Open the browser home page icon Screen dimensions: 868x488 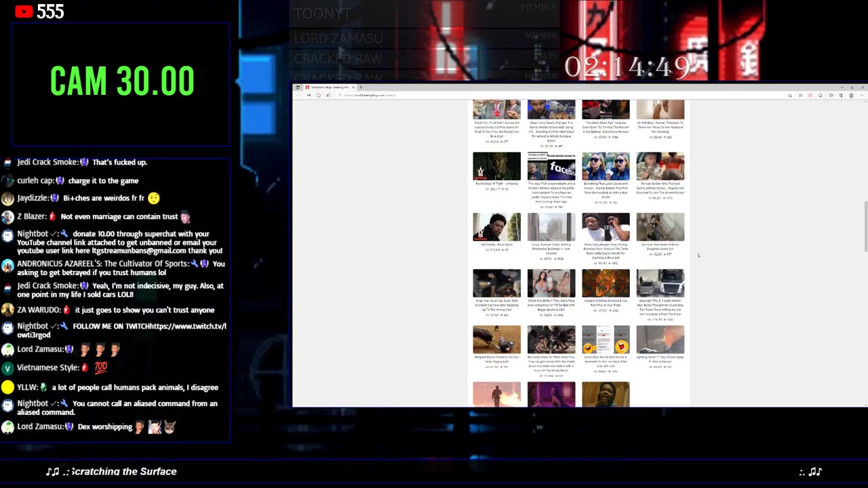point(328,95)
